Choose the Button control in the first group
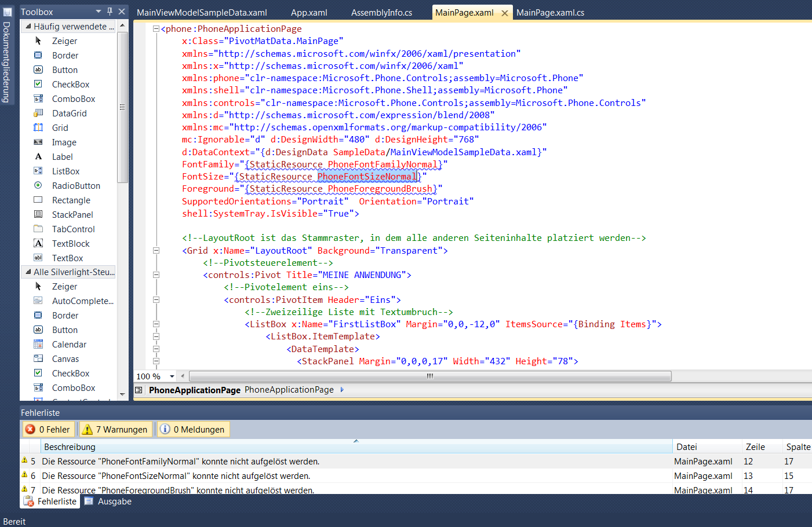812x527 pixels. pos(65,70)
